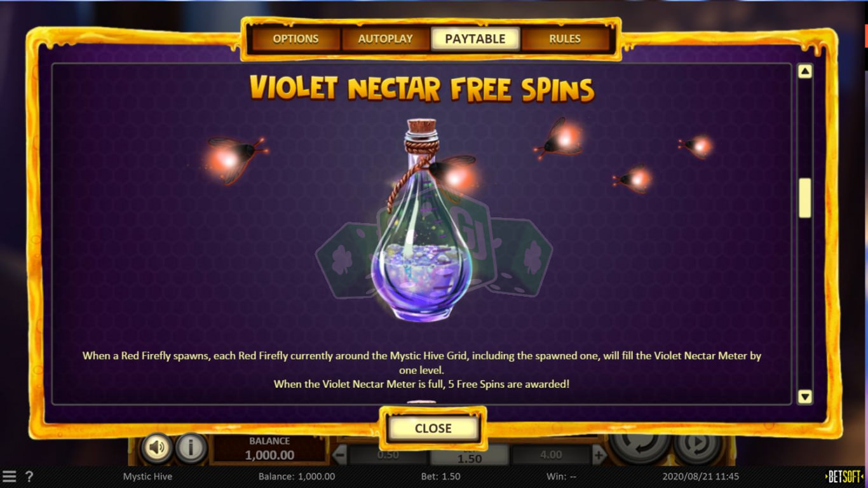Open the info button beside the speaker

coord(190,448)
